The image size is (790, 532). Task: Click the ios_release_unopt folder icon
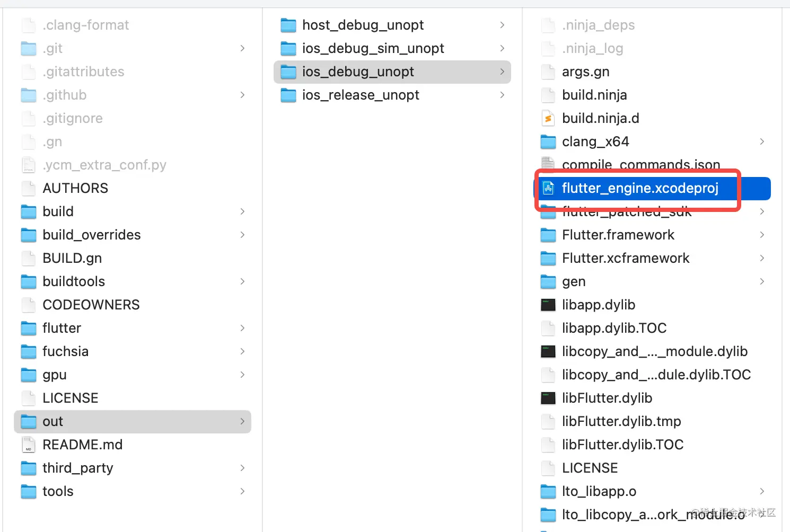[288, 95]
